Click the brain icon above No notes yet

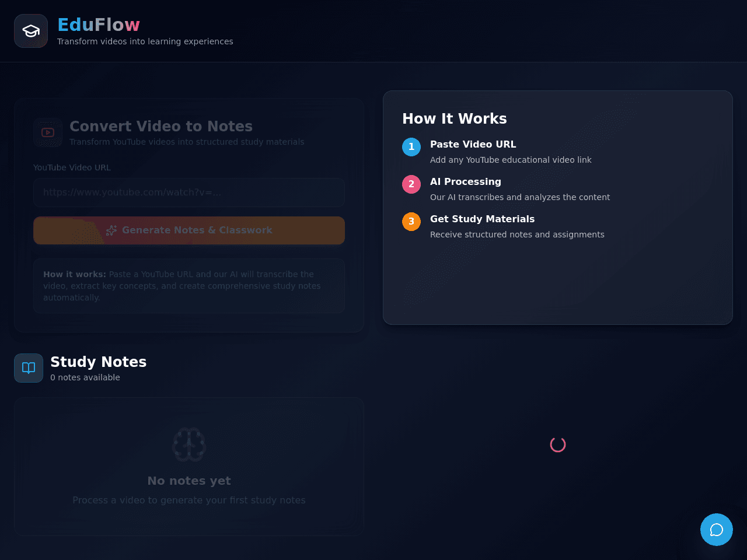189,444
